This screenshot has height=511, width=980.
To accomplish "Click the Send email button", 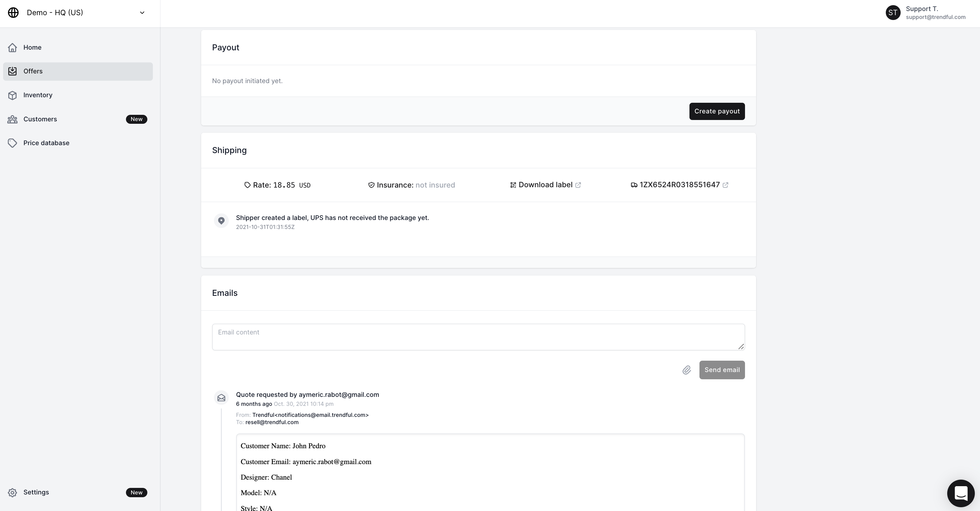I will pyautogui.click(x=722, y=370).
